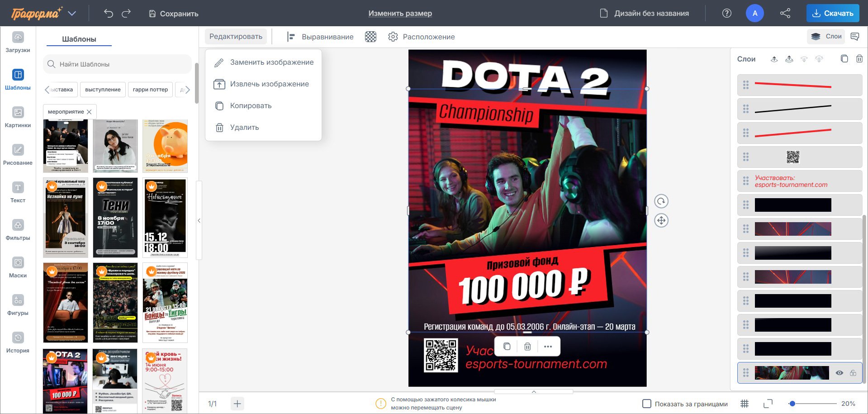Lock the selected photo layer

coord(853,373)
